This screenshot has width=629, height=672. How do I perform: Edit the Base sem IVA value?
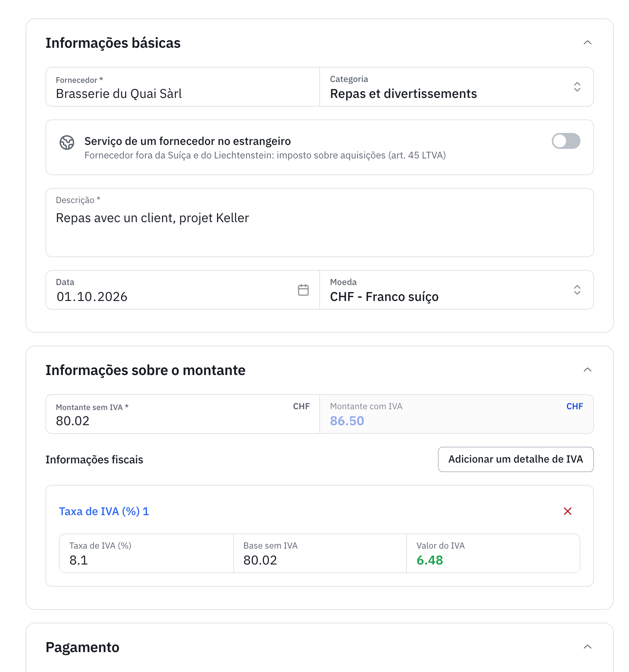tap(320, 553)
